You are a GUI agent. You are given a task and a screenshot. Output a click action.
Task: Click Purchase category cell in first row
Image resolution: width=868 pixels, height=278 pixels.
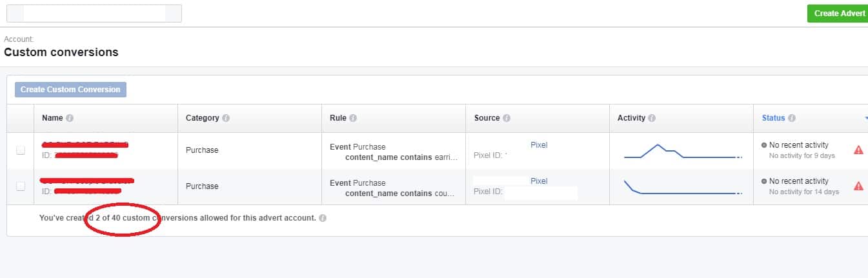[x=202, y=150]
